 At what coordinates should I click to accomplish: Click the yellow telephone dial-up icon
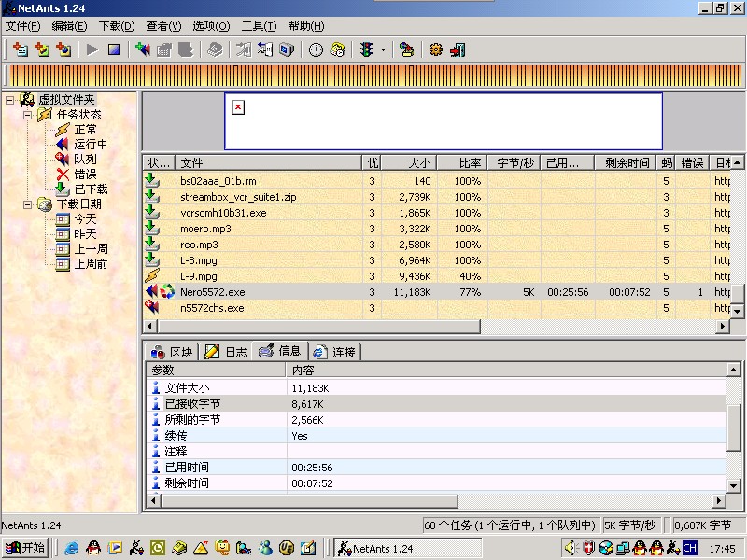click(x=337, y=49)
